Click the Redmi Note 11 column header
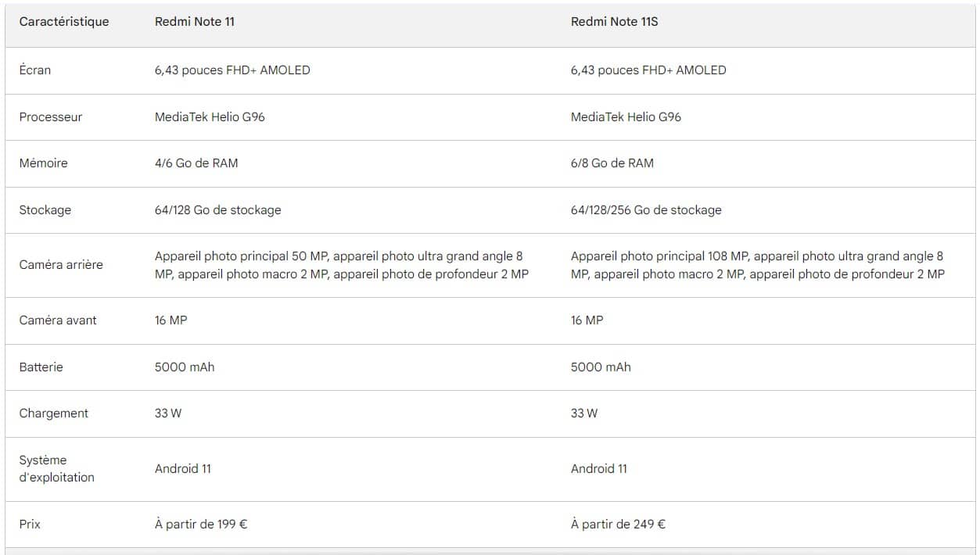The height and width of the screenshot is (555, 980). pyautogui.click(x=195, y=22)
